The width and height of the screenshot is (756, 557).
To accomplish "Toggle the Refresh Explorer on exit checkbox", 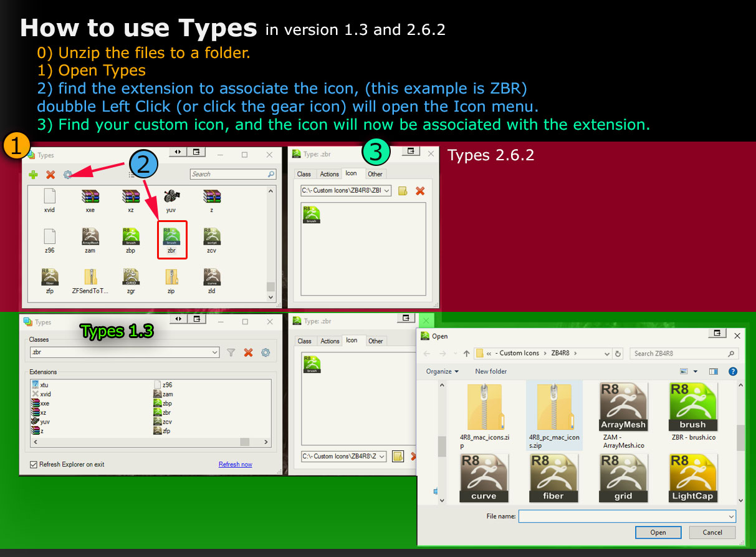I will pos(34,464).
